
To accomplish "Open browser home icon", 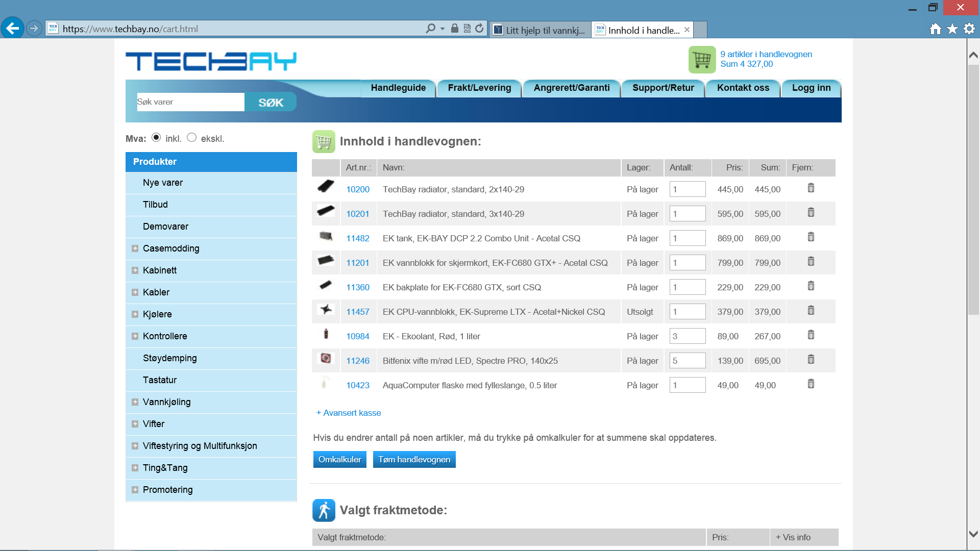I will point(936,29).
